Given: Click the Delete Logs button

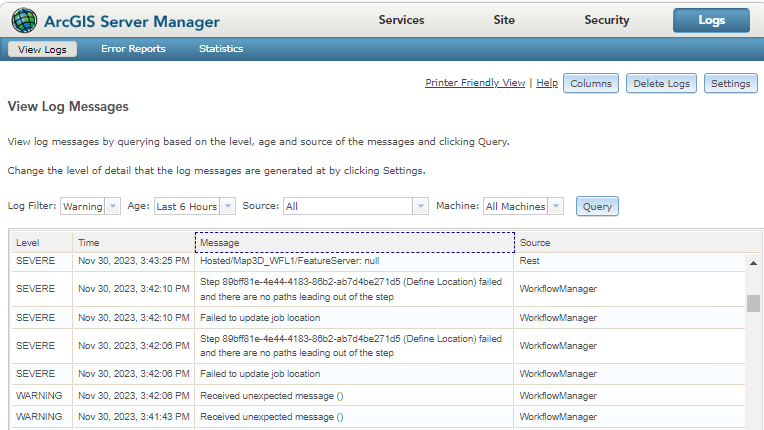Looking at the screenshot, I should (x=661, y=83).
